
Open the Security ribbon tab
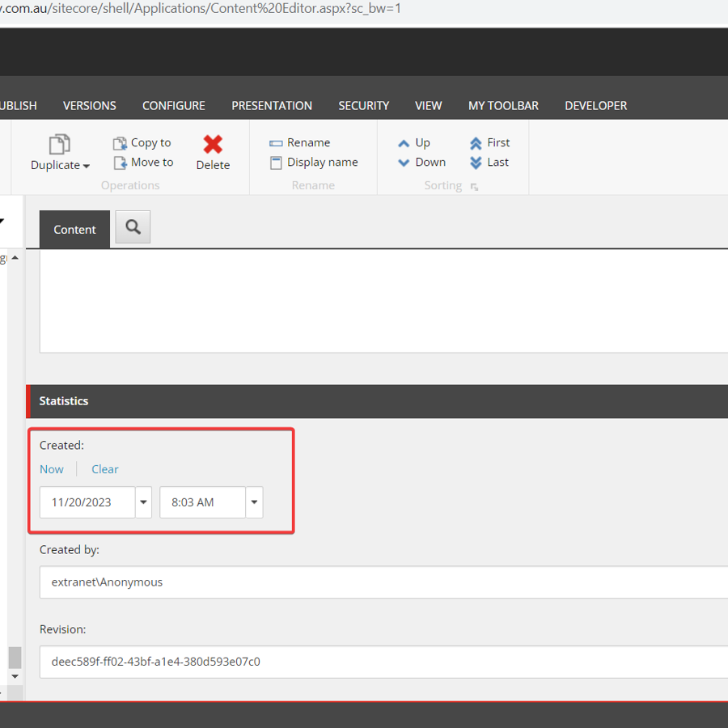363,106
